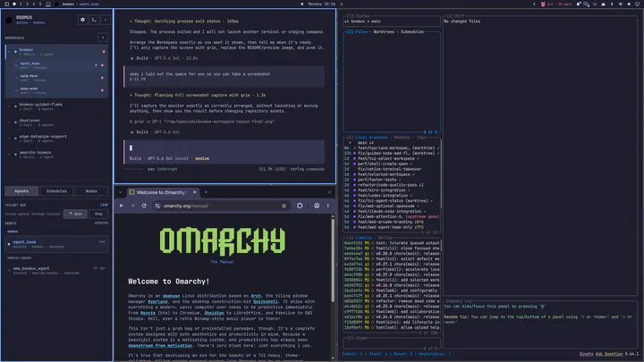
Task: Collapse the boomux workspace tree
Action: [x=10, y=52]
